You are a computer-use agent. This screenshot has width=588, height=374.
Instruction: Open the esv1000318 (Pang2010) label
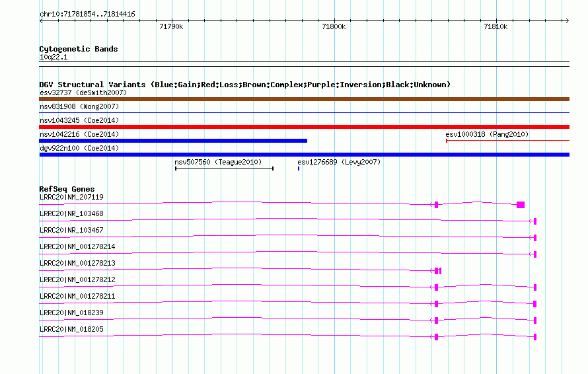[x=487, y=134]
